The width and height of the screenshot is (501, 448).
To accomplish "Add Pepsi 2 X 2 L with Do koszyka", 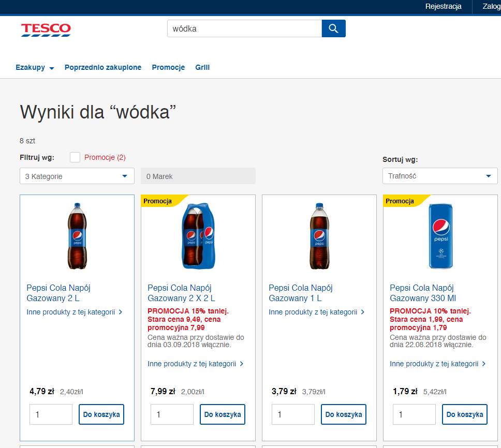I will click(x=223, y=414).
